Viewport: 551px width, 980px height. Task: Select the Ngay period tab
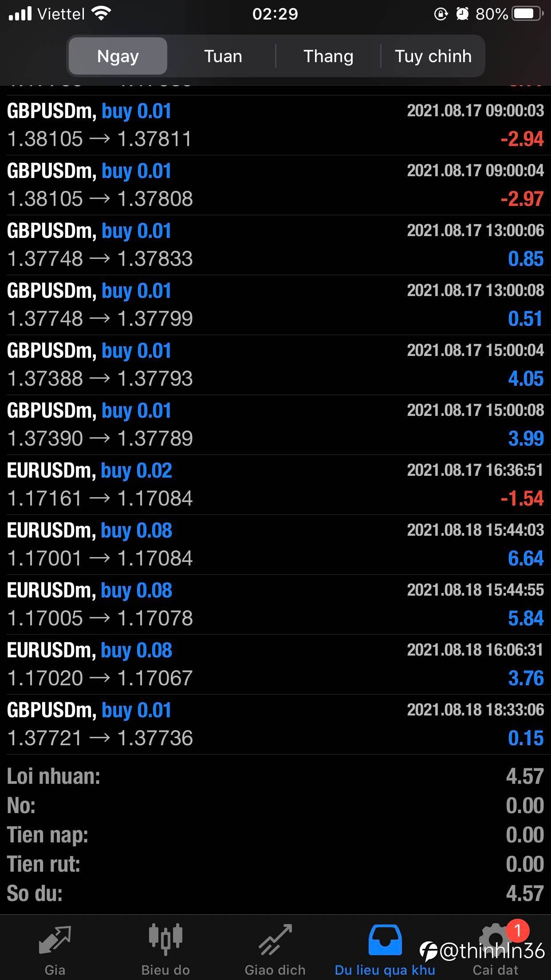[118, 56]
